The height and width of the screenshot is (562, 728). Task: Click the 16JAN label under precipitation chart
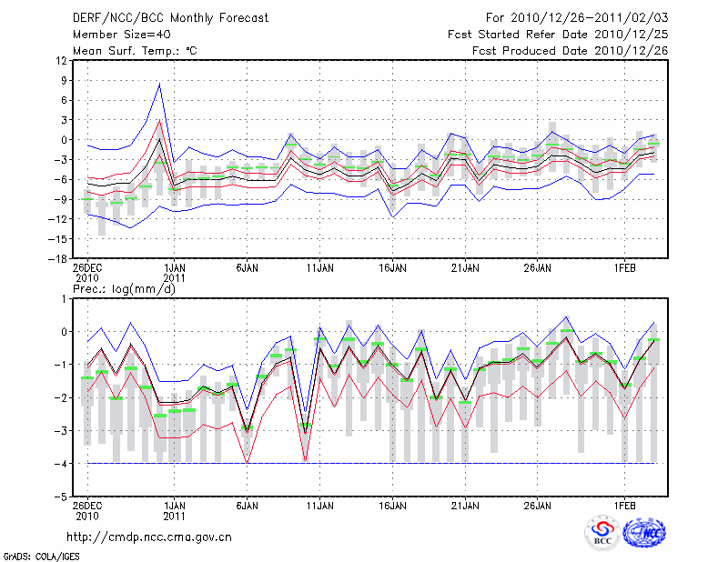(392, 503)
